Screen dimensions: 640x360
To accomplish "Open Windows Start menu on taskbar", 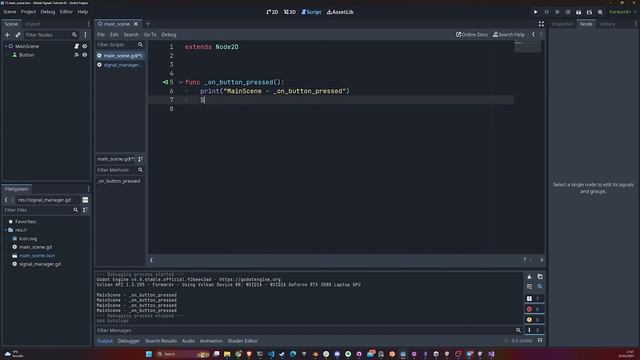I will click(149, 354).
